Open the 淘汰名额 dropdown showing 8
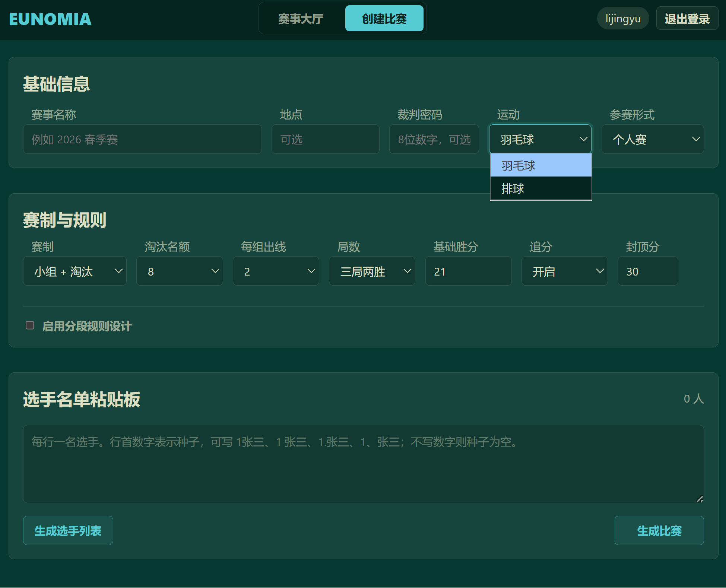 click(x=180, y=271)
